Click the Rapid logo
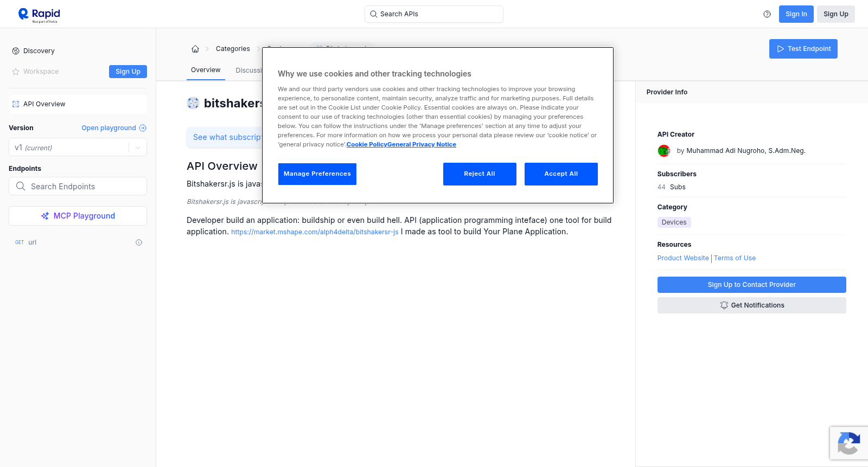The width and height of the screenshot is (868, 467). click(x=39, y=15)
